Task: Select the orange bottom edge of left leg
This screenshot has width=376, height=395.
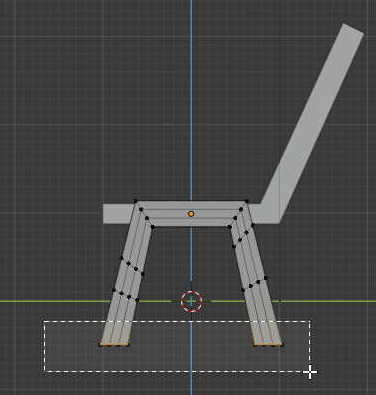Action: point(114,345)
